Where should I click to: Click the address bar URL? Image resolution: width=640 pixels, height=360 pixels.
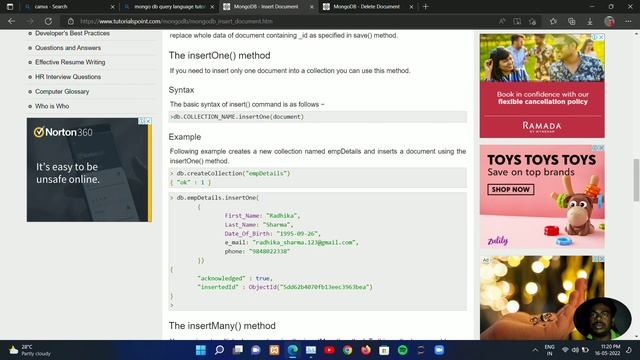coord(176,21)
